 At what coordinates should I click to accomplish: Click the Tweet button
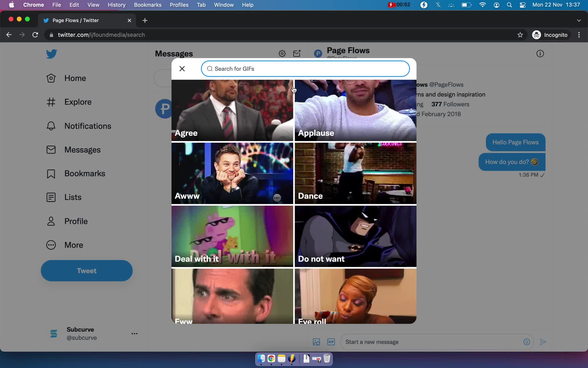pos(87,271)
